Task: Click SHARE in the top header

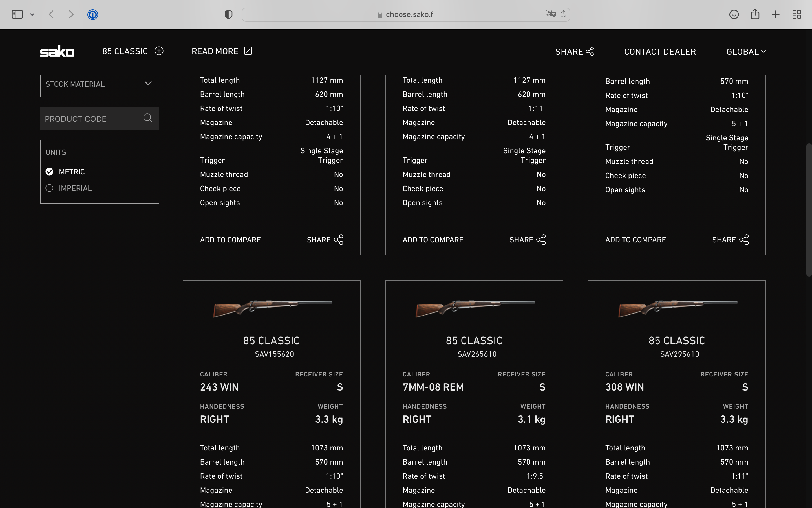Action: coord(569,52)
